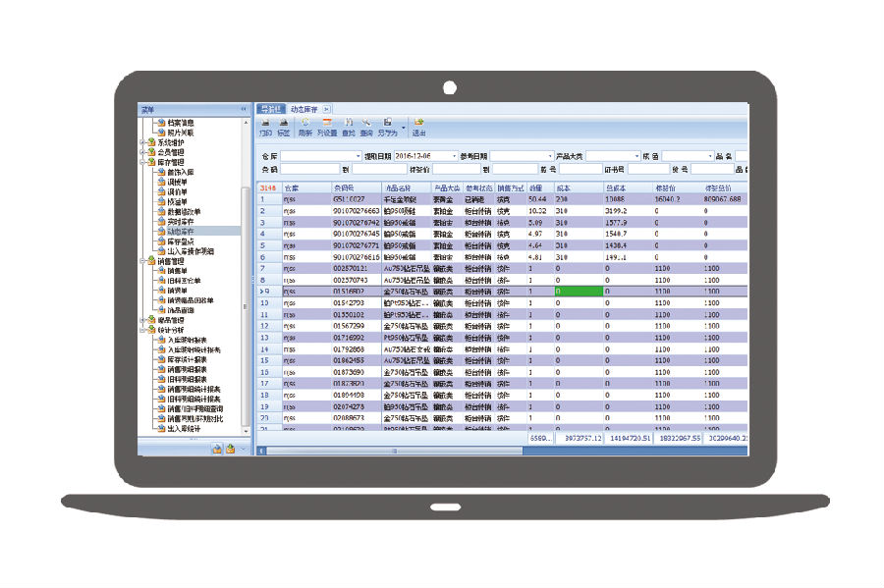Expand the 产品大类 dropdown list
Screen dimensions: 884x588
click(x=635, y=156)
